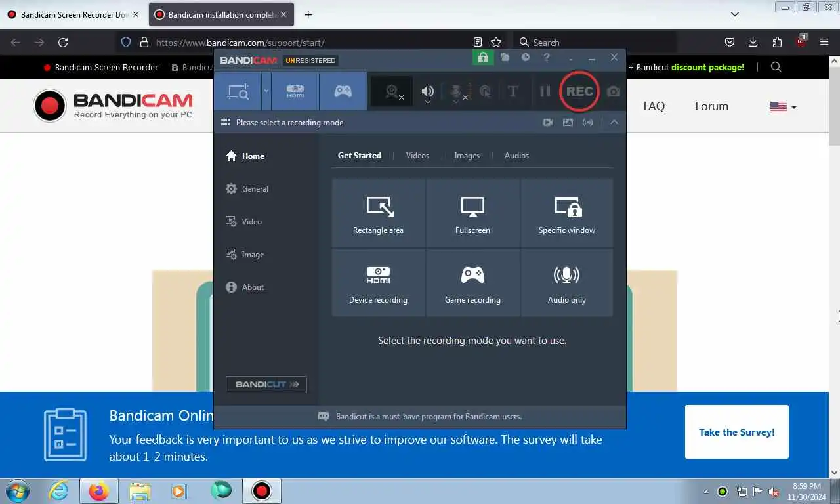Viewport: 840px width, 504px height.
Task: Collapse Bandicam panel with up chevron
Action: click(614, 122)
